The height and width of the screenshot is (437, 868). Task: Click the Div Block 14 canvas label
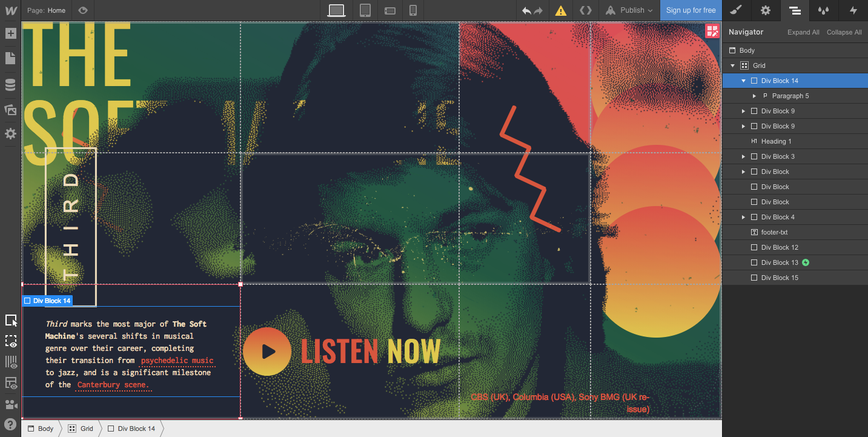[x=47, y=301]
